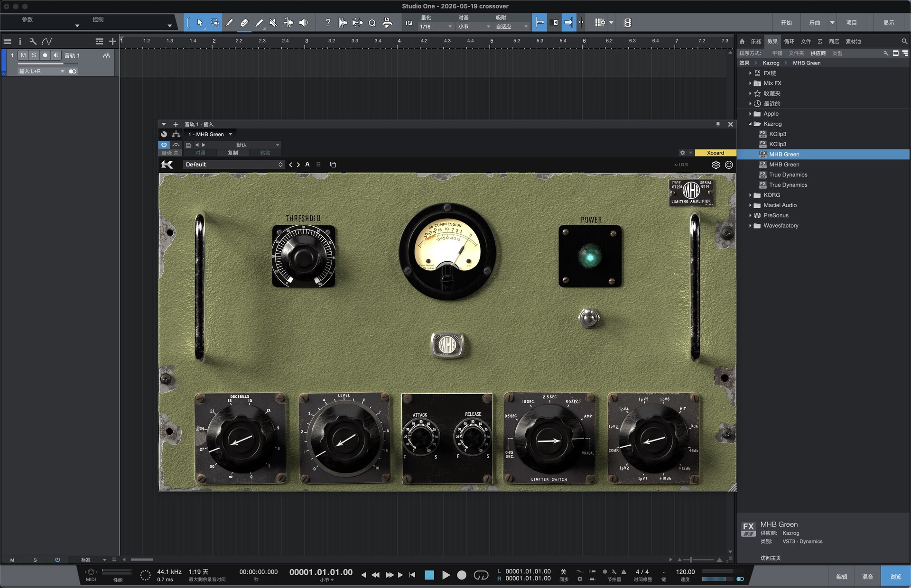Click the track wrench options icon
The width and height of the screenshot is (911, 588).
[x=33, y=41]
